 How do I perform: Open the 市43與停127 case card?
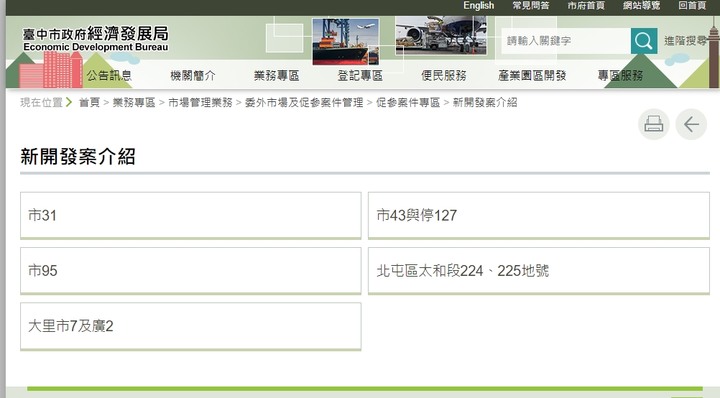coord(539,215)
